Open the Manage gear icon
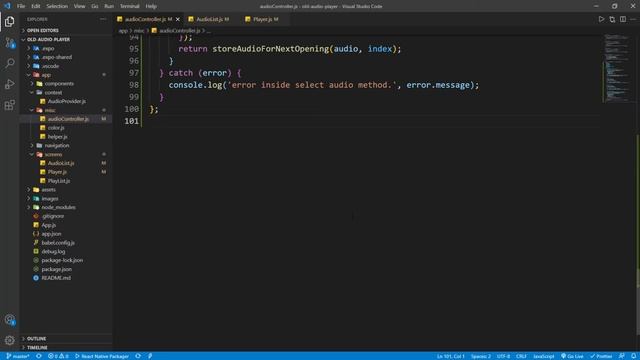640x360 pixels. [9, 340]
